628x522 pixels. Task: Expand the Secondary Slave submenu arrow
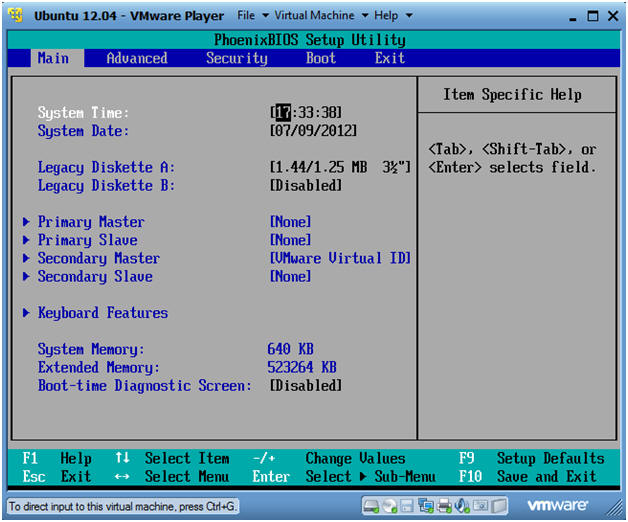tap(26, 276)
